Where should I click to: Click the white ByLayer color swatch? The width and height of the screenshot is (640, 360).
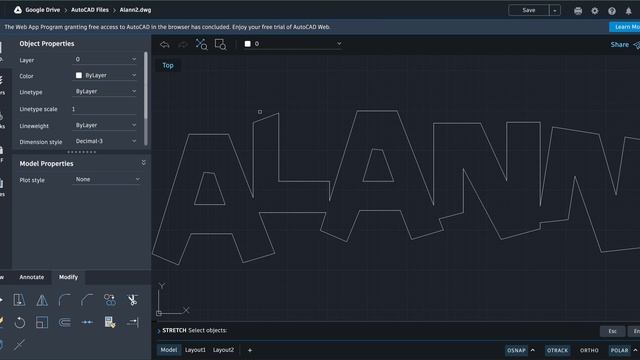(x=79, y=76)
